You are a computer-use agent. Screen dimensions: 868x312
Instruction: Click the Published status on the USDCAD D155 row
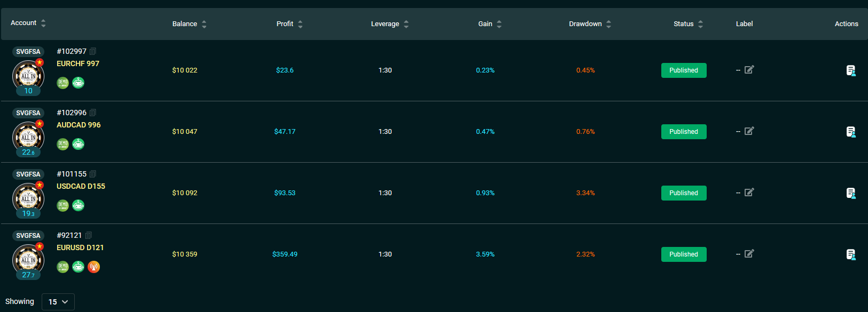(684, 193)
